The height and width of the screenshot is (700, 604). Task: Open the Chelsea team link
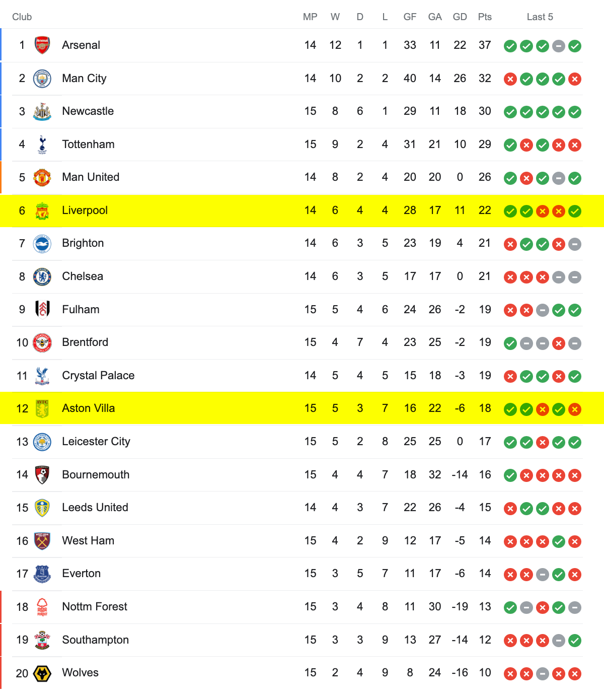pyautogui.click(x=83, y=276)
